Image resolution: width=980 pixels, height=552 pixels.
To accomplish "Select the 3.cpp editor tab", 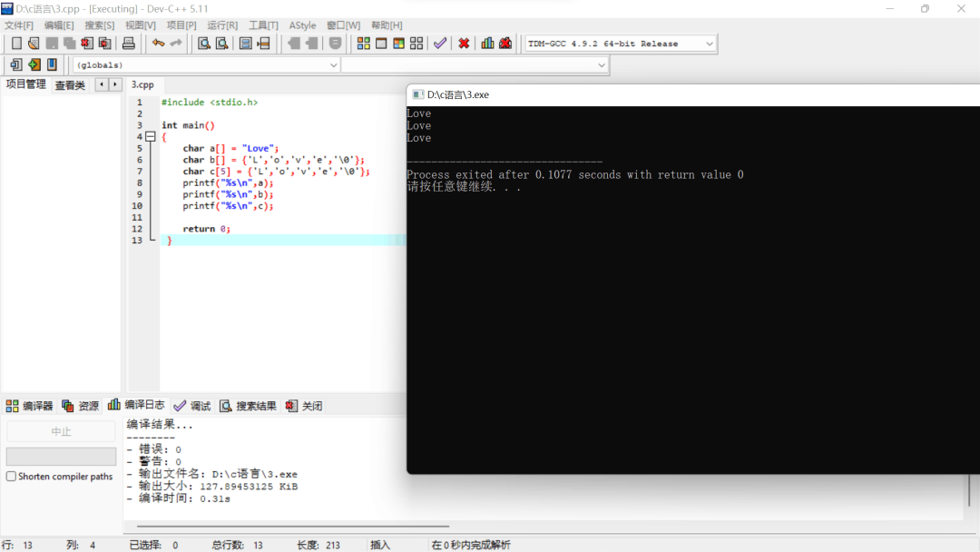I will point(142,84).
